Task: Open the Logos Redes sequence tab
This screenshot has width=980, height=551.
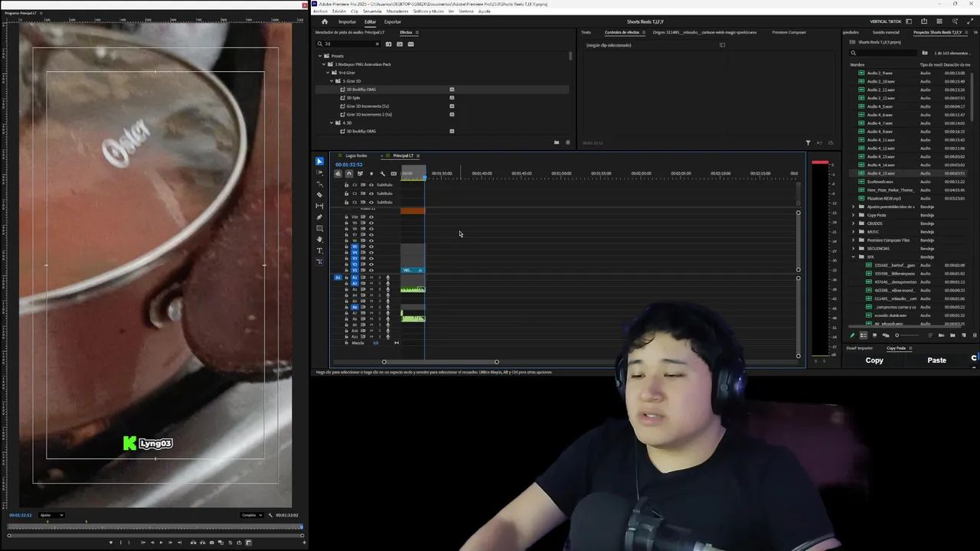Action: tap(356, 155)
